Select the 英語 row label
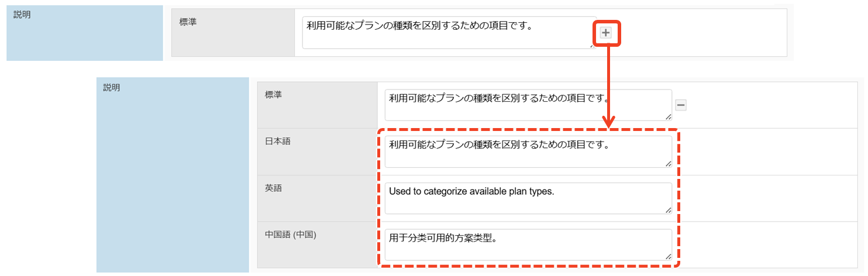The image size is (868, 276). click(273, 188)
